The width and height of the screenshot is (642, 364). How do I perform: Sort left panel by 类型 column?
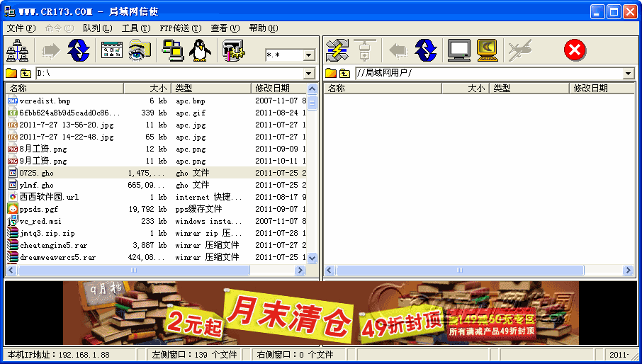[x=211, y=88]
